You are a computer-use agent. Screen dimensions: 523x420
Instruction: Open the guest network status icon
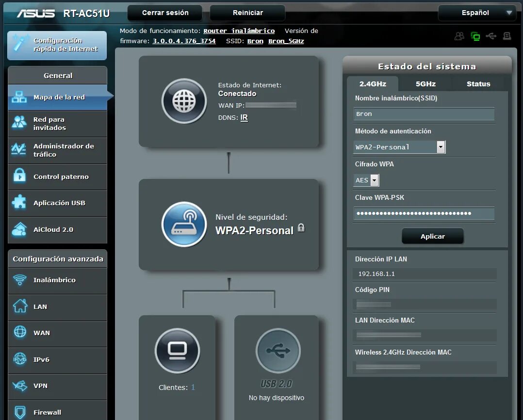point(459,35)
